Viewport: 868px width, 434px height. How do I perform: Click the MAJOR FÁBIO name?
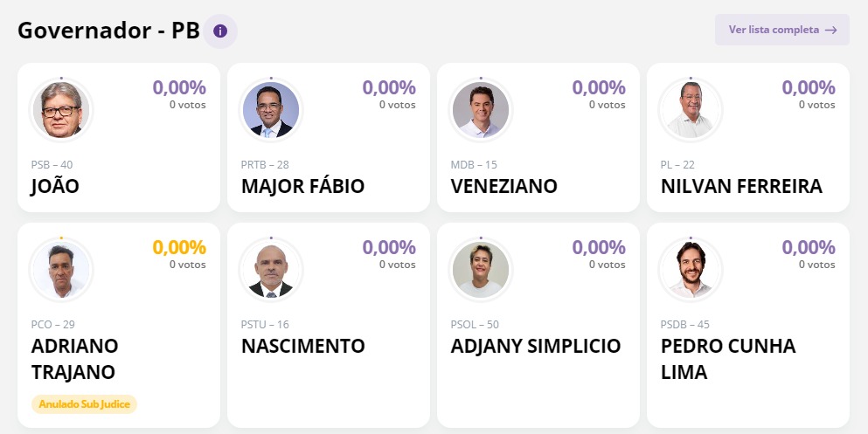click(x=302, y=186)
